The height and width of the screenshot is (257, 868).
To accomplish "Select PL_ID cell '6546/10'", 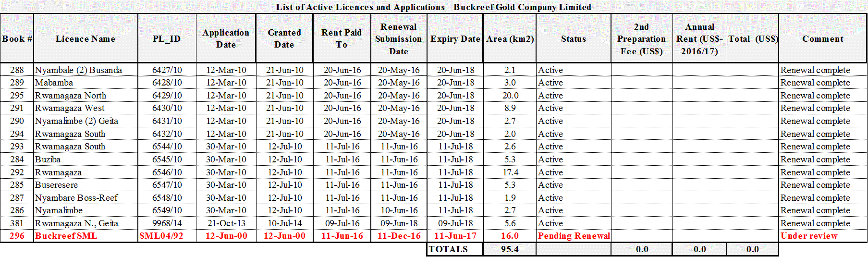I will (167, 172).
